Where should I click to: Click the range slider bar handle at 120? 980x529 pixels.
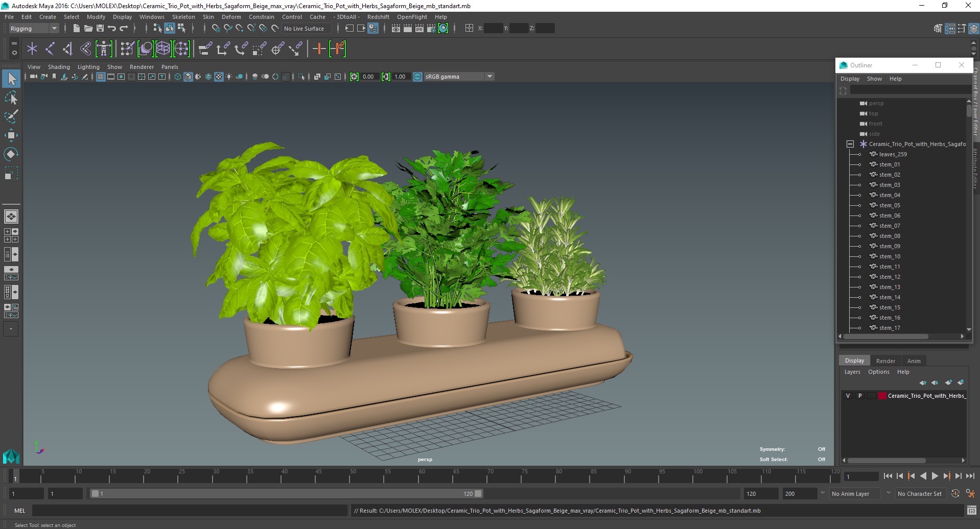(478, 494)
